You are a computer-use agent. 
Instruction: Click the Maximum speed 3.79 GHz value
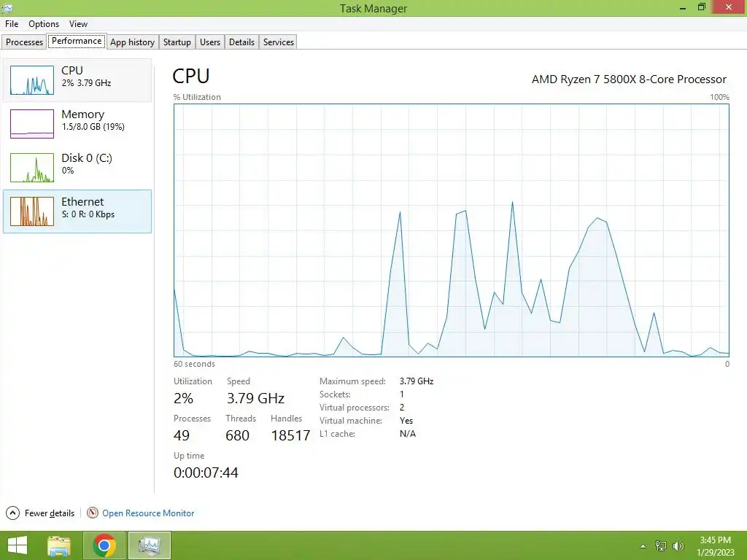[x=417, y=381]
